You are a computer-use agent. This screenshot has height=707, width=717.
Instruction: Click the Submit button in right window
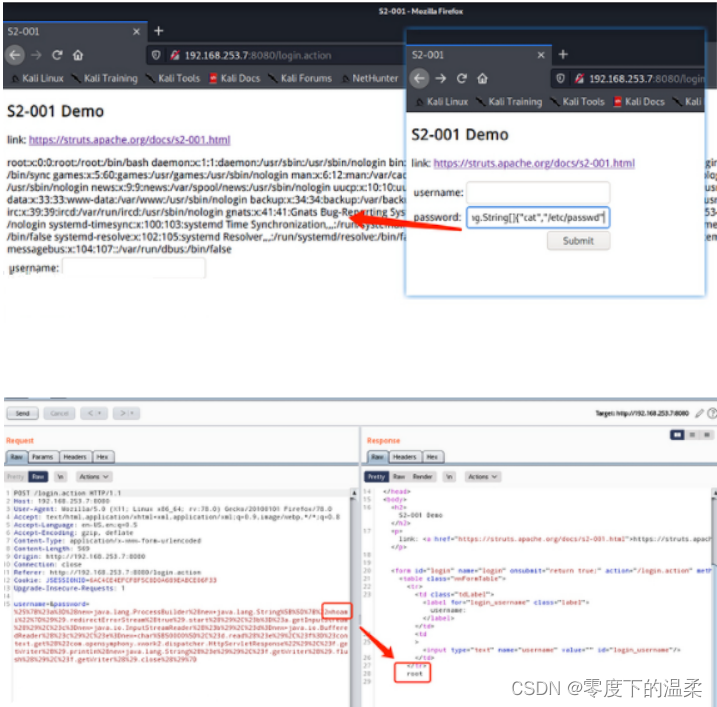tap(578, 241)
